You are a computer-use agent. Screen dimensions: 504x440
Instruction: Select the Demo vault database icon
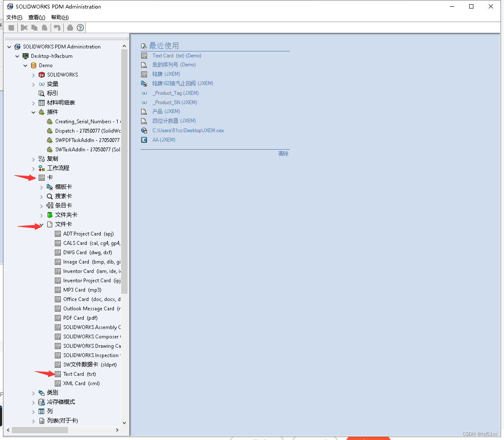pos(34,65)
